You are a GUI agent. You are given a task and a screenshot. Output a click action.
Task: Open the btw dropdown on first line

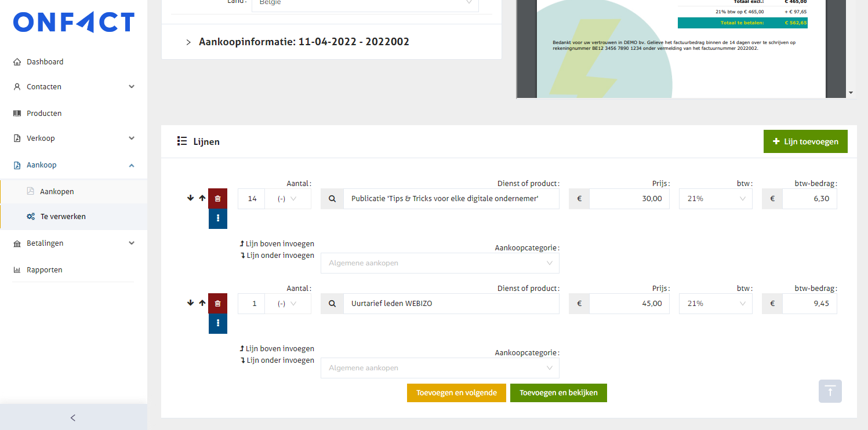coord(715,199)
